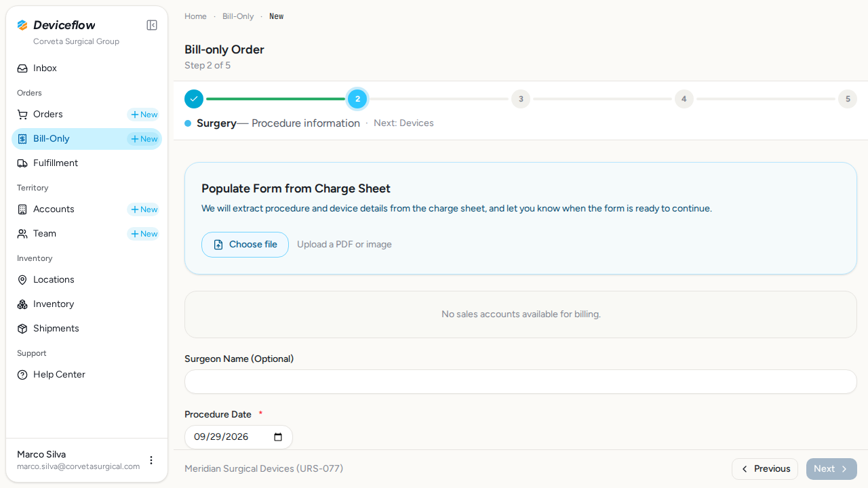Collapse the sidebar panel icon
The image size is (868, 488).
point(152,25)
